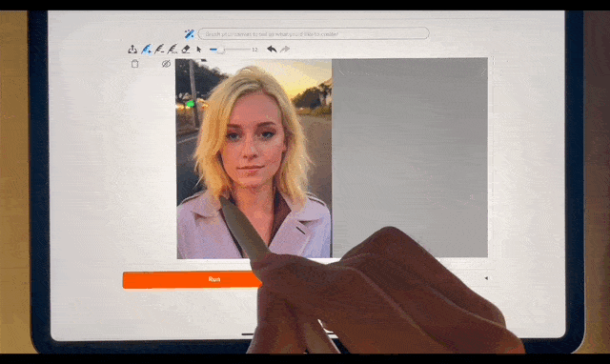Select the brush tool with minus sign
Image resolution: width=610 pixels, height=364 pixels.
click(159, 50)
